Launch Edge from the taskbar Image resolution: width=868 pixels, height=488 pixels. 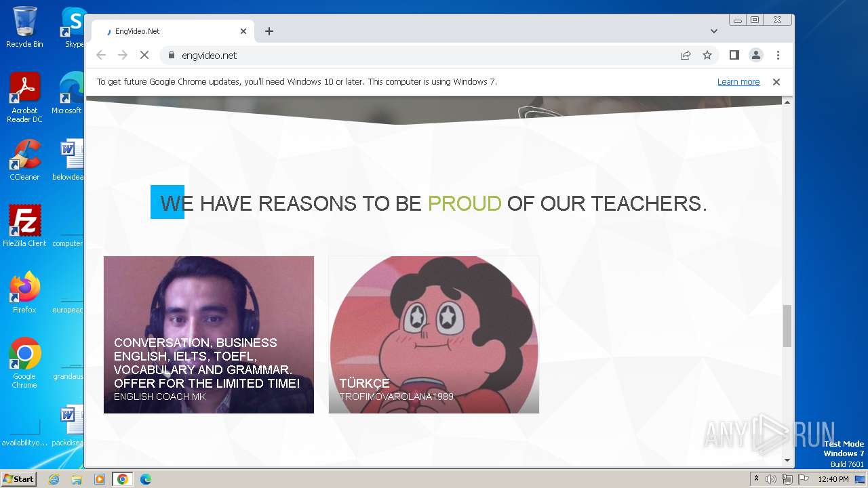[x=146, y=479]
